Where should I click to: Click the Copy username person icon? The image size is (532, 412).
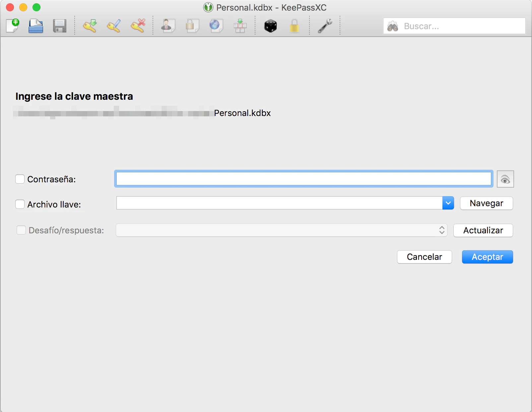coord(168,26)
